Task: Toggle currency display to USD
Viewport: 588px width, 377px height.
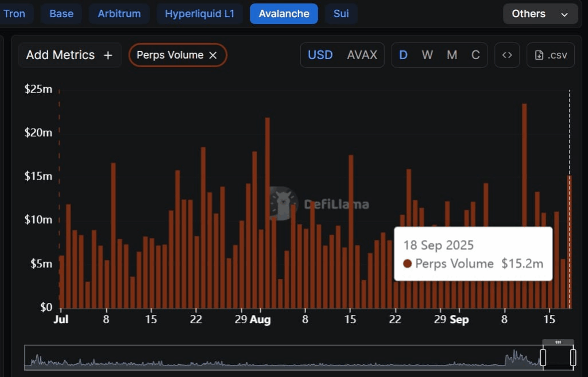Action: (320, 55)
